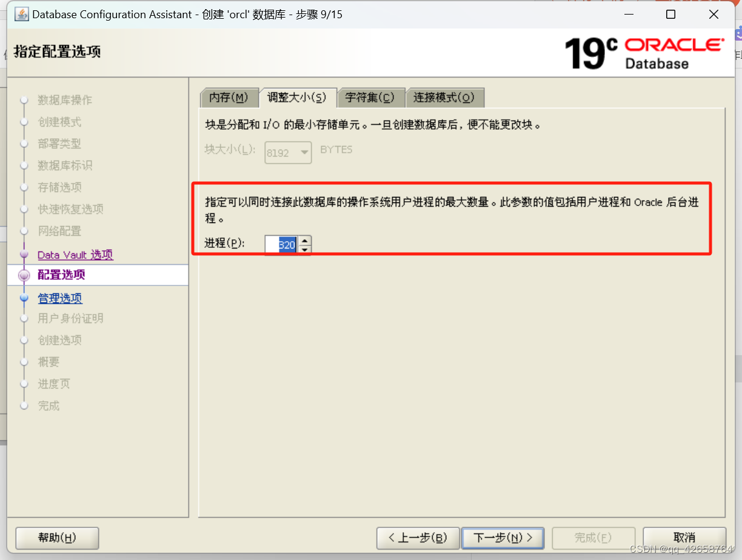Click the 用户身份证明 step label

70,318
